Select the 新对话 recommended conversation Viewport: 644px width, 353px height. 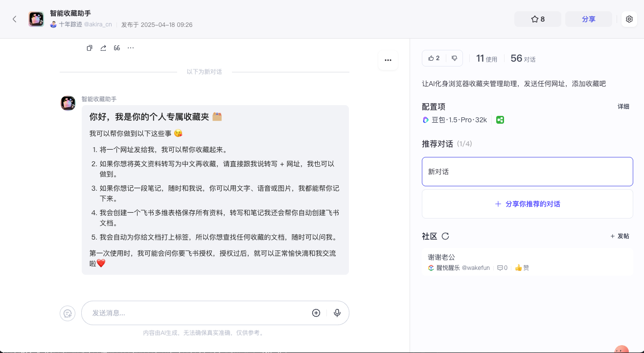528,172
